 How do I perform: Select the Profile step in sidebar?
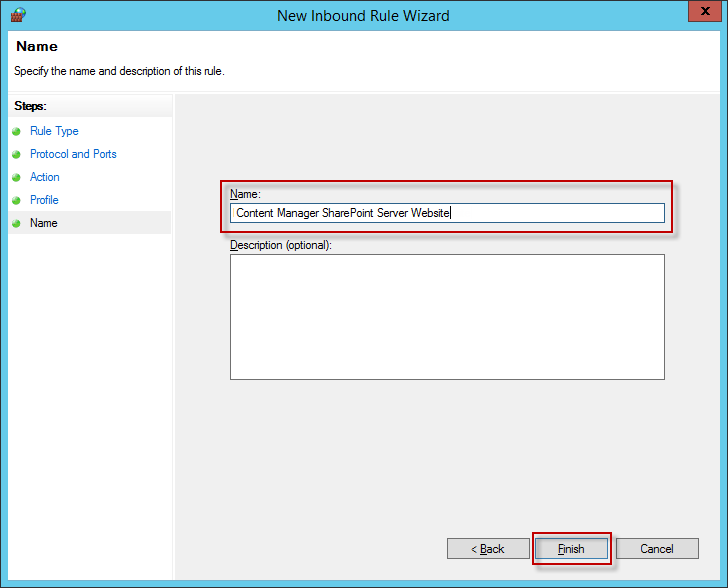(x=44, y=200)
